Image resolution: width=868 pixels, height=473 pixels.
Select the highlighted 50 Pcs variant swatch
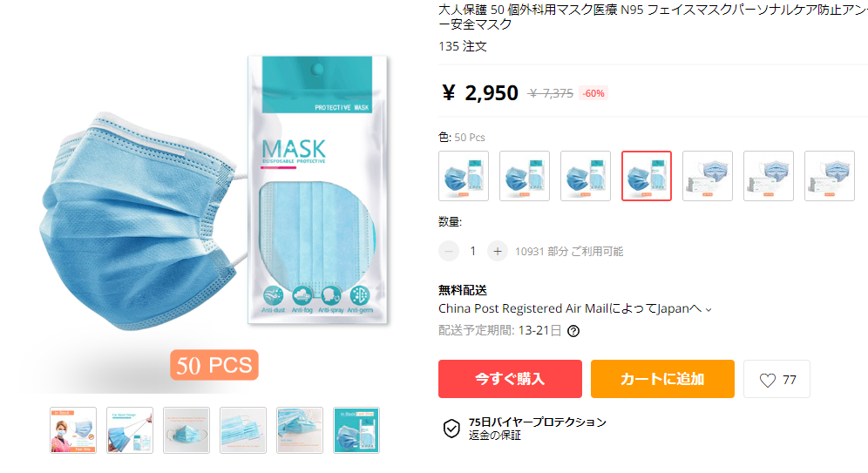point(646,176)
